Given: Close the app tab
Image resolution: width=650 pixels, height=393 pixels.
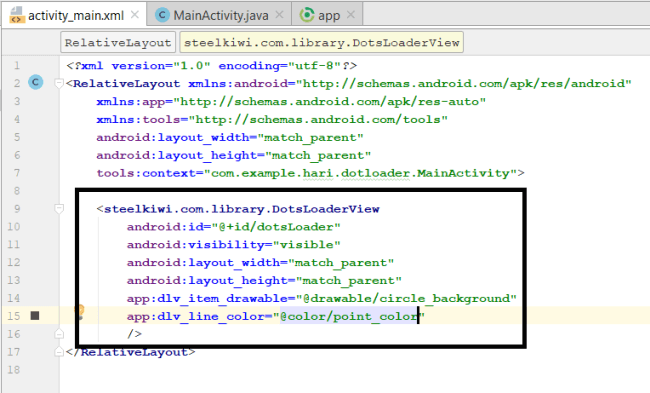Looking at the screenshot, I should [351, 15].
